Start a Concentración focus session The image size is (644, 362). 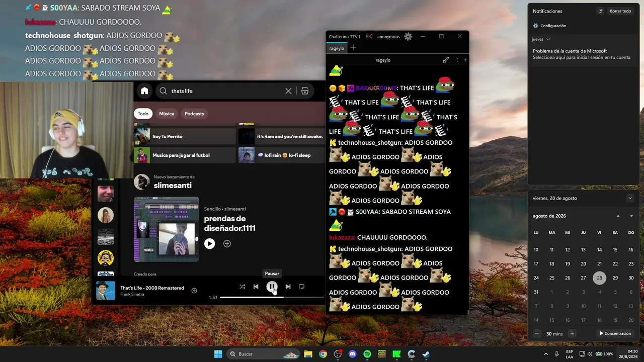(x=615, y=333)
